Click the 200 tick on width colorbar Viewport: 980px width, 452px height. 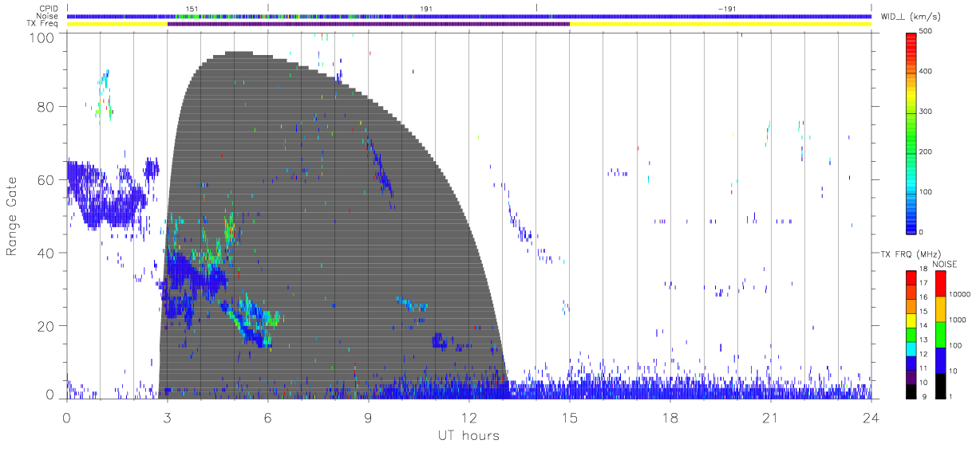click(926, 152)
